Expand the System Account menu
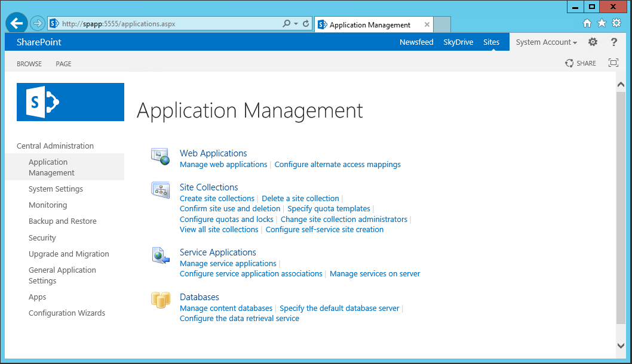 tap(547, 42)
